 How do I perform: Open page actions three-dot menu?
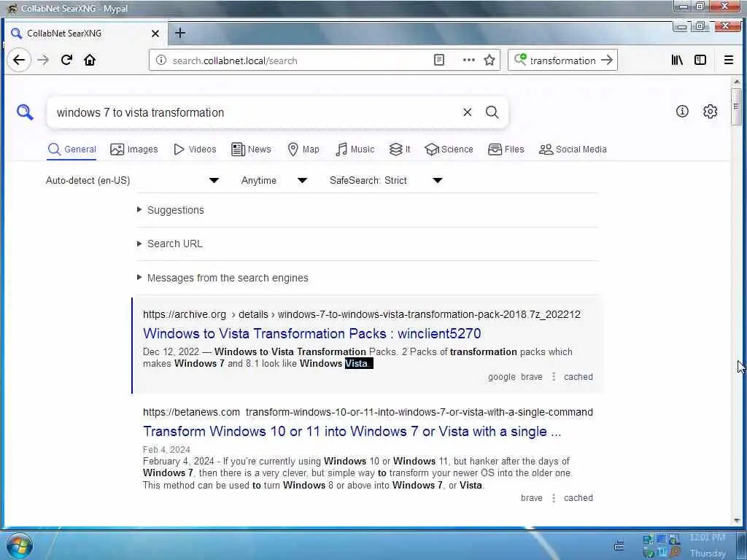tap(469, 60)
